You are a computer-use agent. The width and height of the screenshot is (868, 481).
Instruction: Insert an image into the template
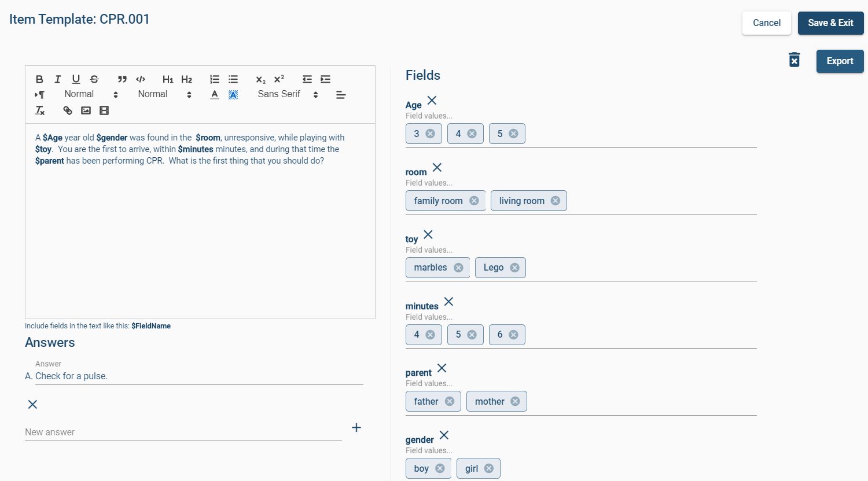pyautogui.click(x=86, y=110)
